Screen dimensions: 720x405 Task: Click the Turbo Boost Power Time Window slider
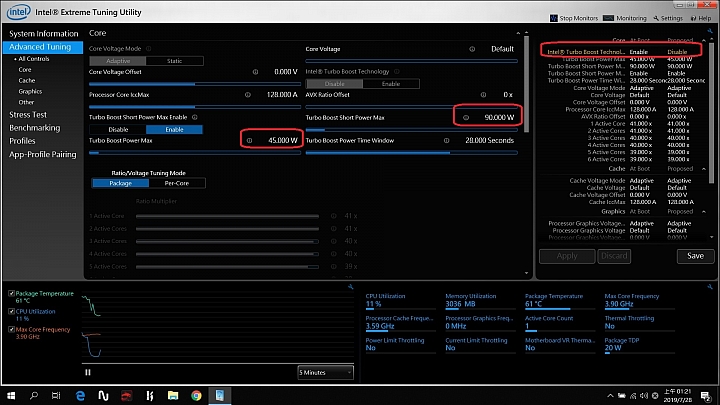(411, 153)
